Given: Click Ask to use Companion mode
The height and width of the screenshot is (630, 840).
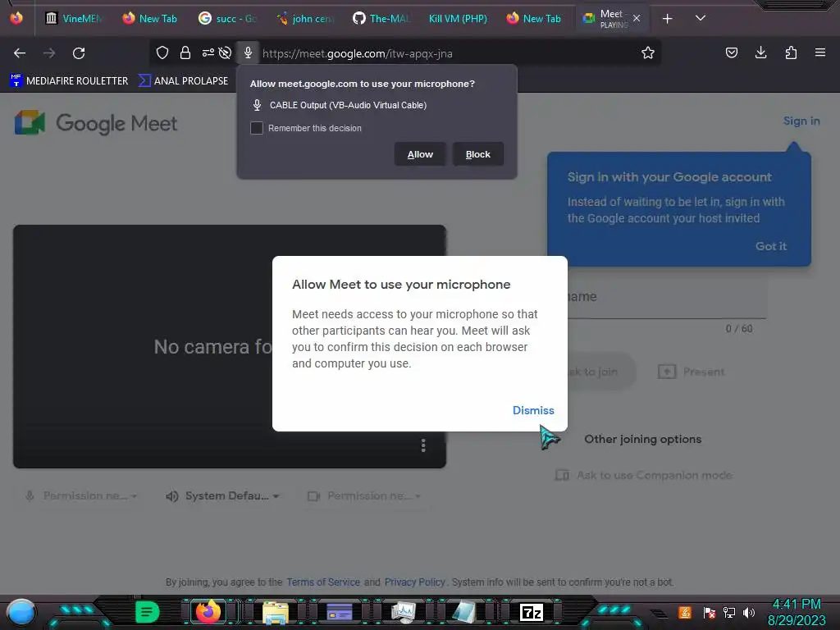Looking at the screenshot, I should point(644,475).
